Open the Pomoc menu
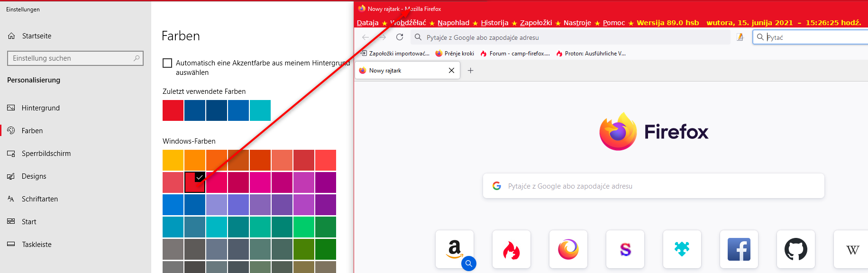The height and width of the screenshot is (273, 868). pyautogui.click(x=614, y=23)
